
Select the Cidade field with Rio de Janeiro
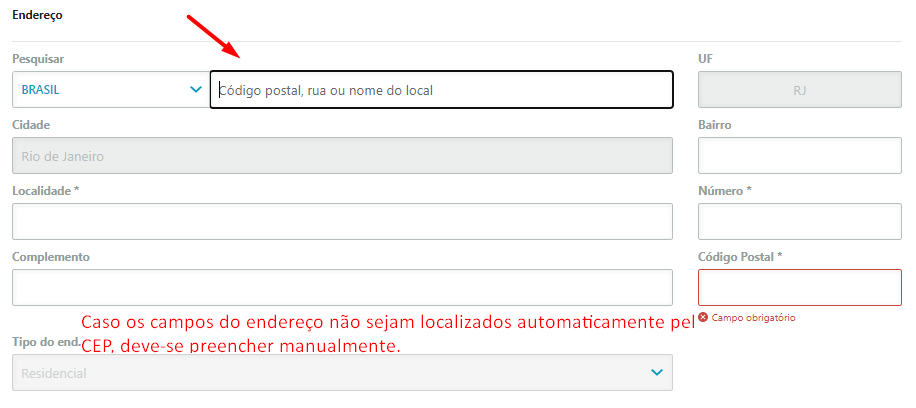coord(342,155)
